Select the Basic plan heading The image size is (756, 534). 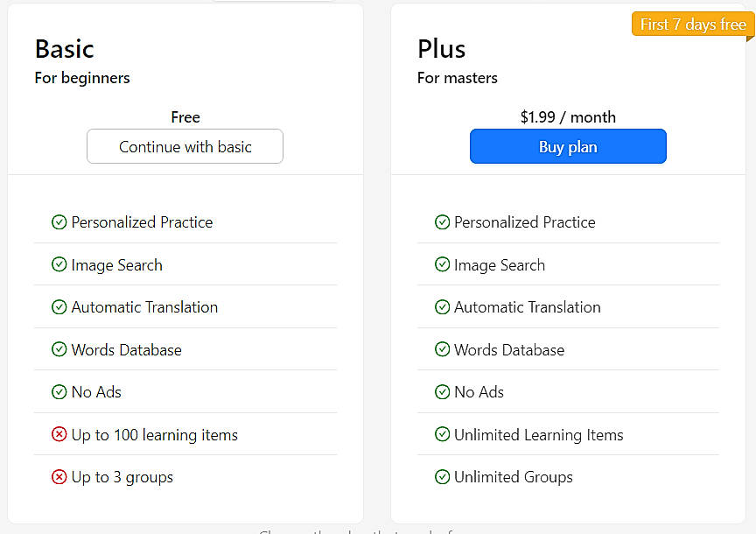[64, 49]
